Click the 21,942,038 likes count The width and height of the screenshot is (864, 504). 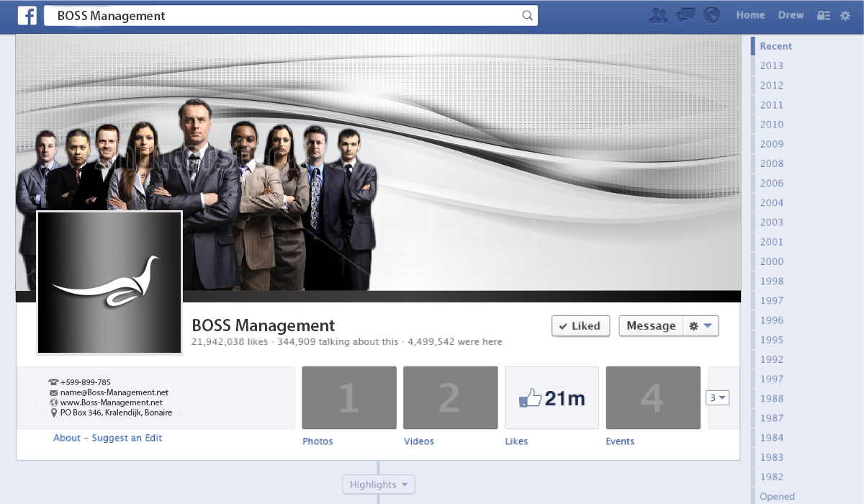click(x=229, y=342)
